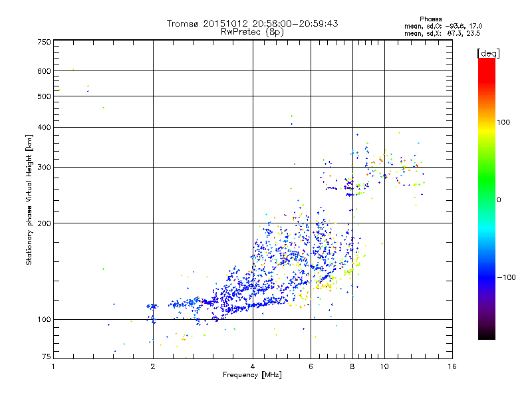
Task: Click the colorbar label '-100'
Action: pos(506,277)
